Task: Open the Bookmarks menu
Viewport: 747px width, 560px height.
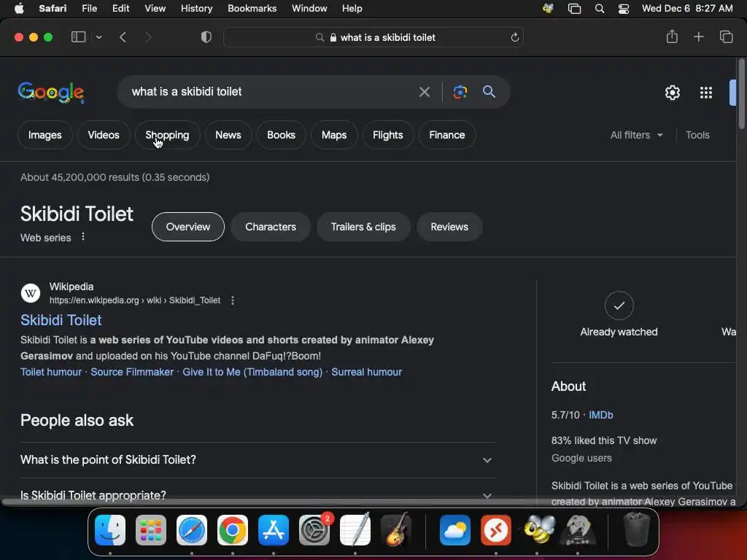Action: point(252,9)
